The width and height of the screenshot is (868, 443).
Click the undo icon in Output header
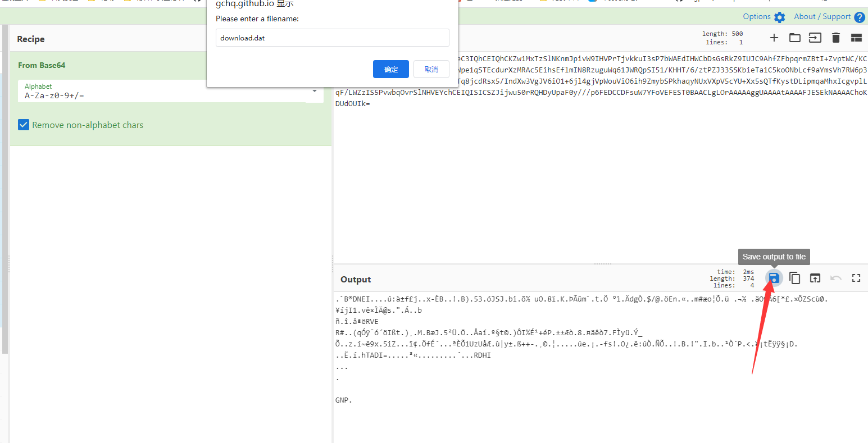pos(836,278)
